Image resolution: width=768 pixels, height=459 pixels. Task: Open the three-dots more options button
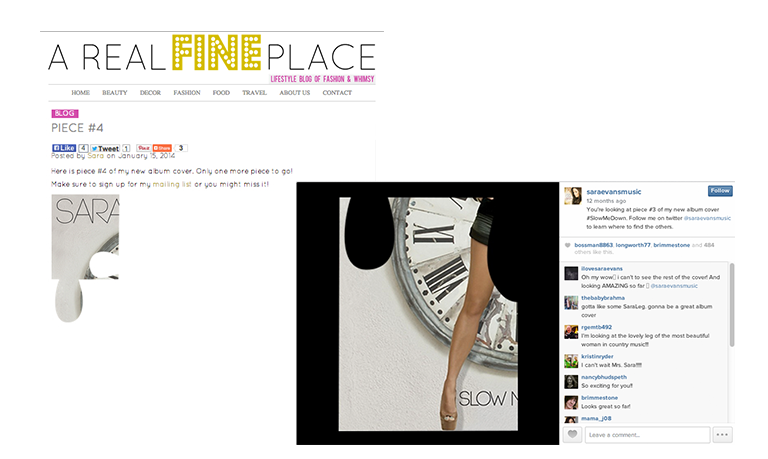coord(722,435)
